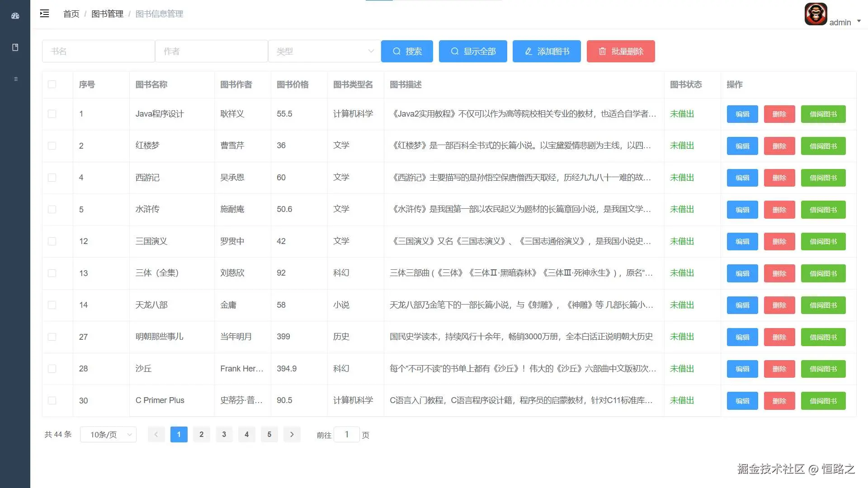Click 借阅图书 for 沙丘 row
Viewport: 868px width, 488px height.
tap(823, 369)
